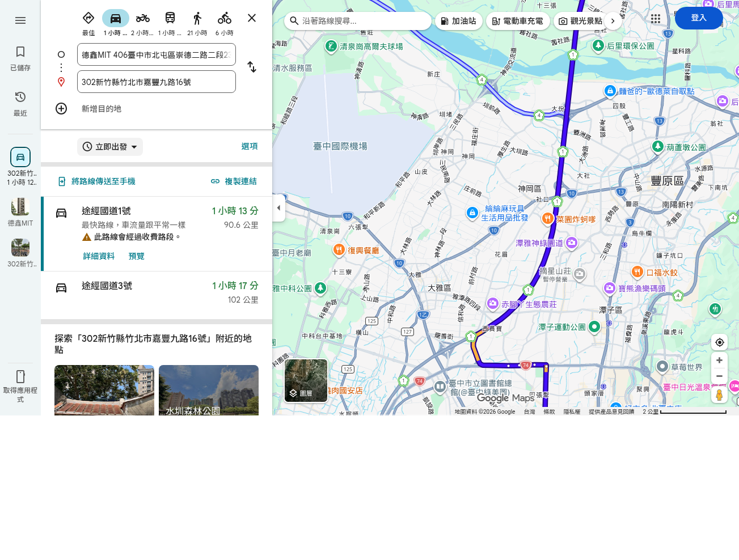The image size is (739, 560).
Task: Select the 最佳 best travel mode
Action: tap(88, 23)
